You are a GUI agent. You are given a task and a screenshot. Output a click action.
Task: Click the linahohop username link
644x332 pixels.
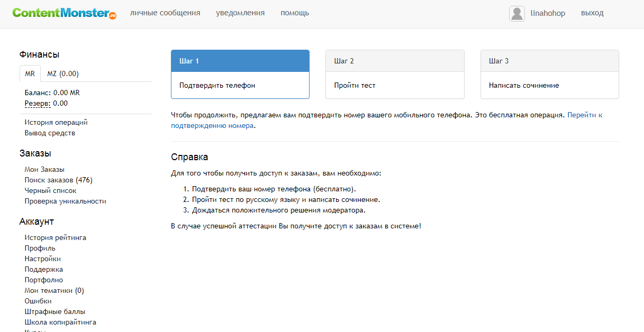548,13
